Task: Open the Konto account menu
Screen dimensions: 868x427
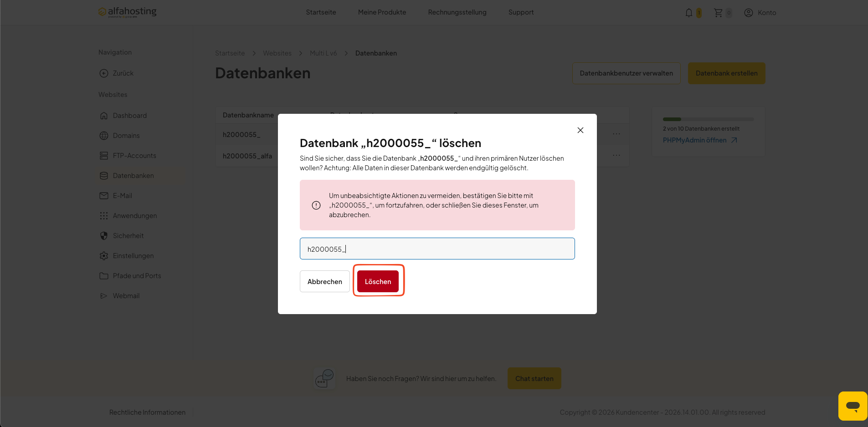Action: (x=760, y=13)
